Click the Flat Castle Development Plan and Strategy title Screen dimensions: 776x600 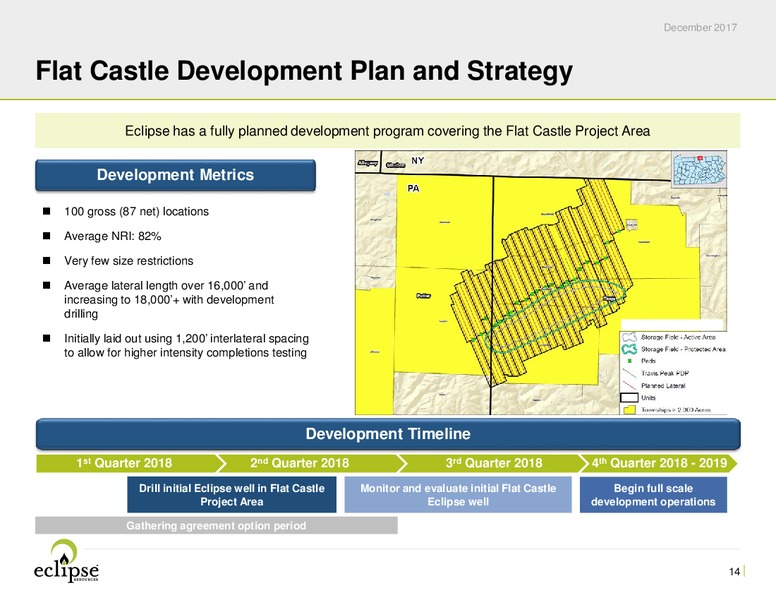(304, 71)
